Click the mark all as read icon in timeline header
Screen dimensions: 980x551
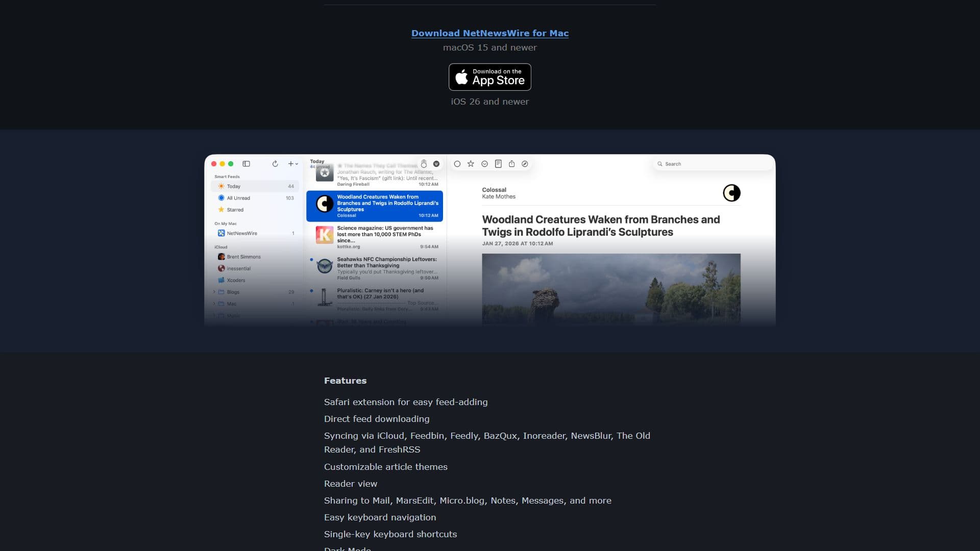(424, 164)
